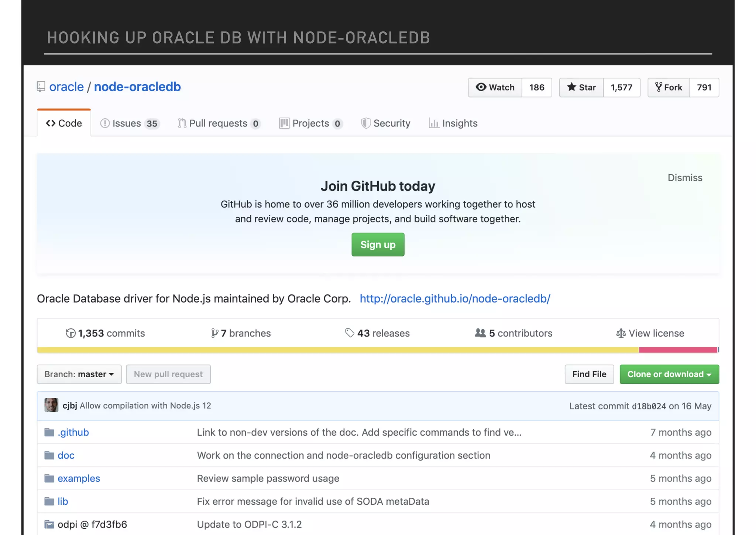This screenshot has width=756, height=535.
Task: Open commit message 'Allow compilation with Node.js 12'
Action: 145,406
